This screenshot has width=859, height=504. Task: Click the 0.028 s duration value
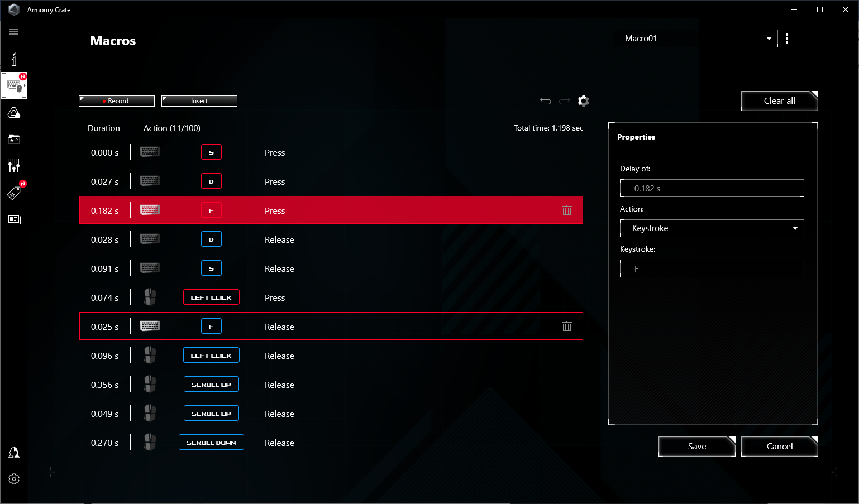(x=104, y=240)
